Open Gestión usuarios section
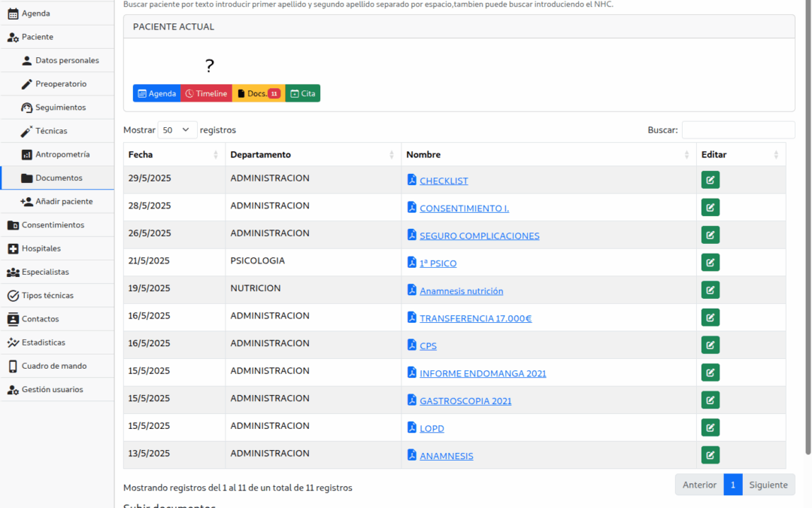812x508 pixels. pyautogui.click(x=57, y=389)
